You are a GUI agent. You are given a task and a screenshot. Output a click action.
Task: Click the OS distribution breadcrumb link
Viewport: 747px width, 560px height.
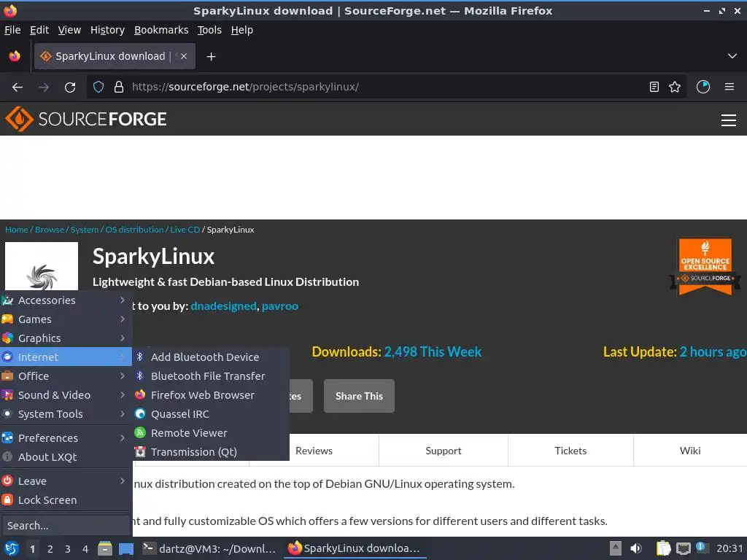pos(134,230)
